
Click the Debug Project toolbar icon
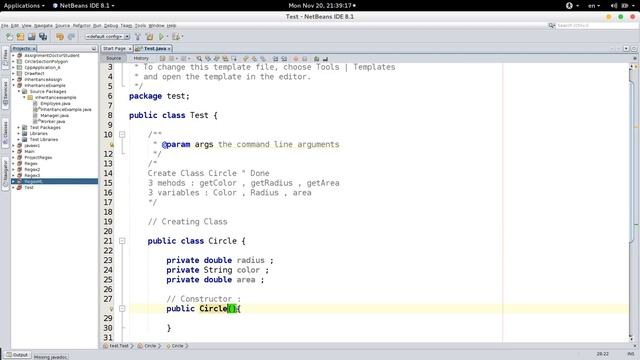click(x=176, y=37)
